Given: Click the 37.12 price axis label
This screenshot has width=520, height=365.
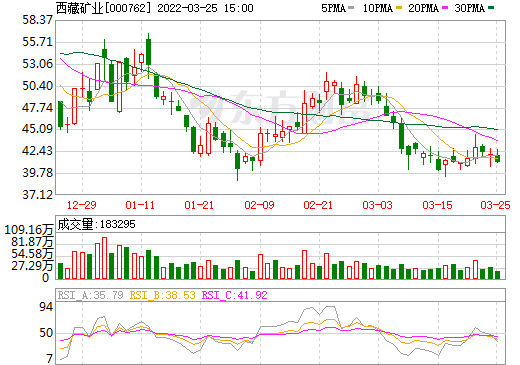Looking at the screenshot, I should (x=38, y=195).
